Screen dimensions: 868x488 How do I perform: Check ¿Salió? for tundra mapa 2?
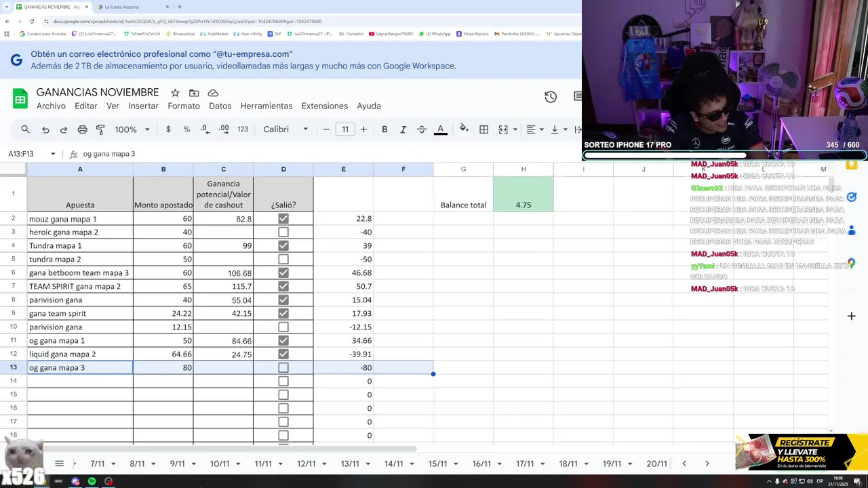[x=283, y=260]
